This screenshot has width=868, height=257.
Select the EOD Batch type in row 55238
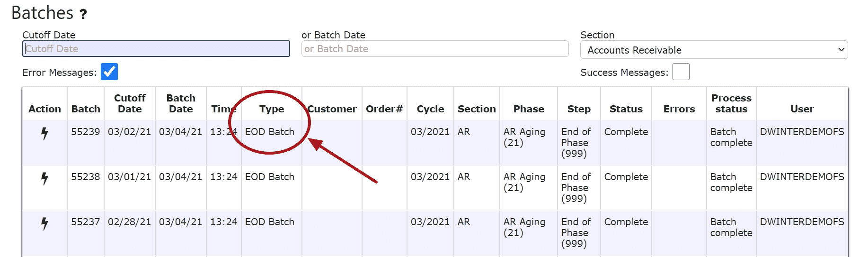(x=270, y=177)
